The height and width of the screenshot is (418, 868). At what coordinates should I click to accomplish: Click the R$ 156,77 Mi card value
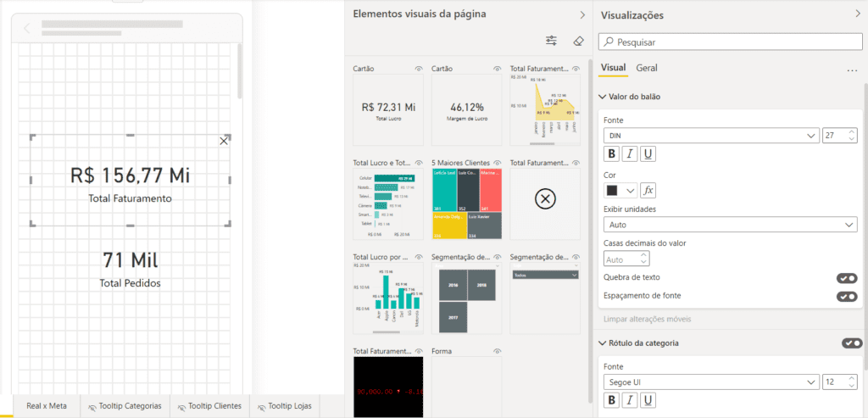[x=130, y=176]
